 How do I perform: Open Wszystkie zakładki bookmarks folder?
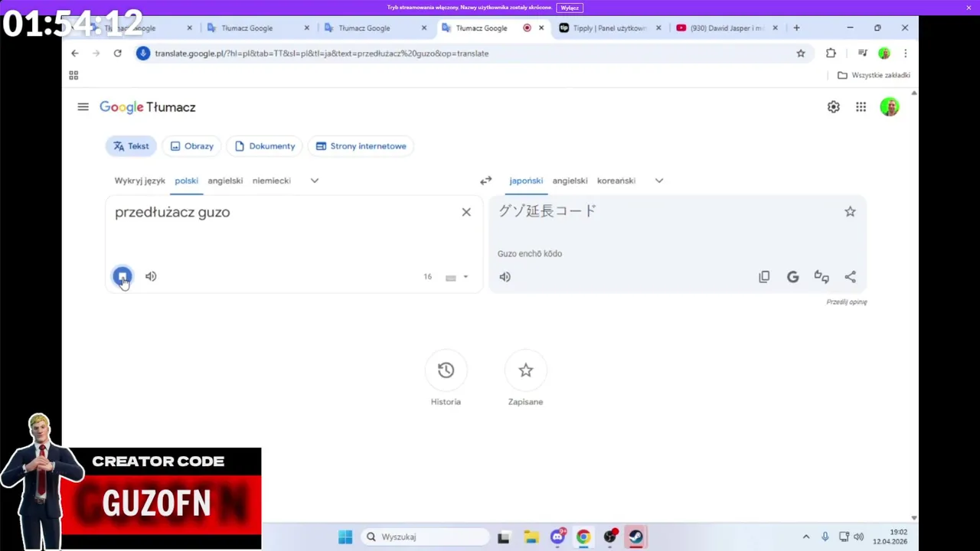pos(874,75)
